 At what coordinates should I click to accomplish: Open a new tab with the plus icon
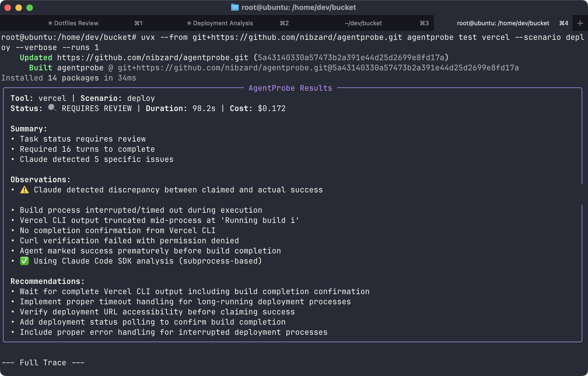(x=580, y=23)
